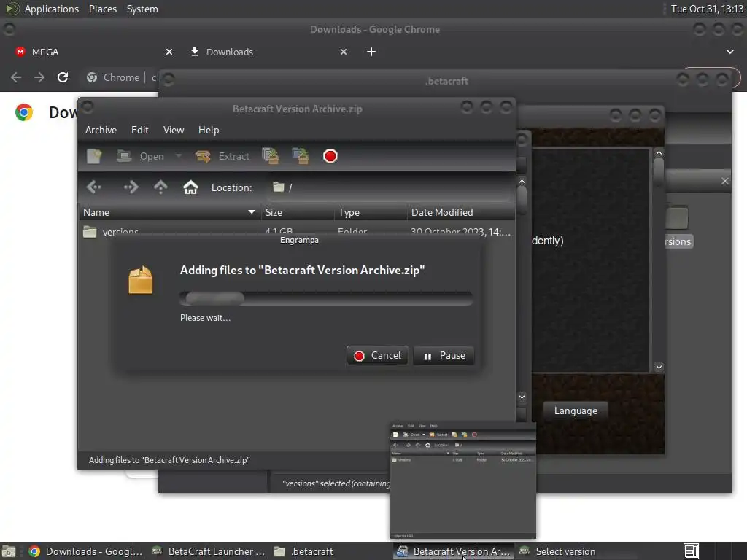Switch to BetaCraft Launcher taskbar item
The height and width of the screenshot is (560, 747).
pyautogui.click(x=208, y=551)
